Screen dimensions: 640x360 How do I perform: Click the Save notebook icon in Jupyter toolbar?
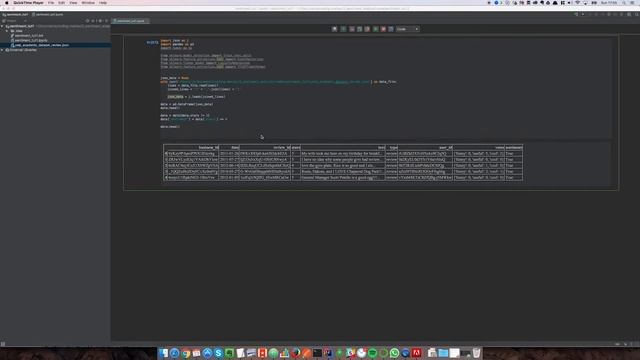click(335, 29)
